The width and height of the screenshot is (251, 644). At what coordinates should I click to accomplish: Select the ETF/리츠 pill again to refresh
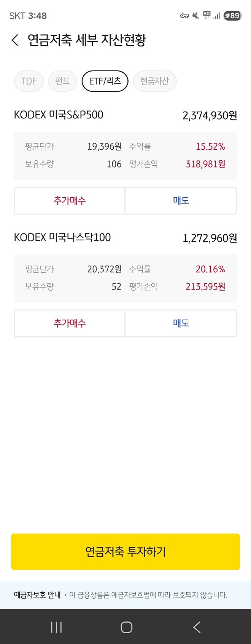105,81
